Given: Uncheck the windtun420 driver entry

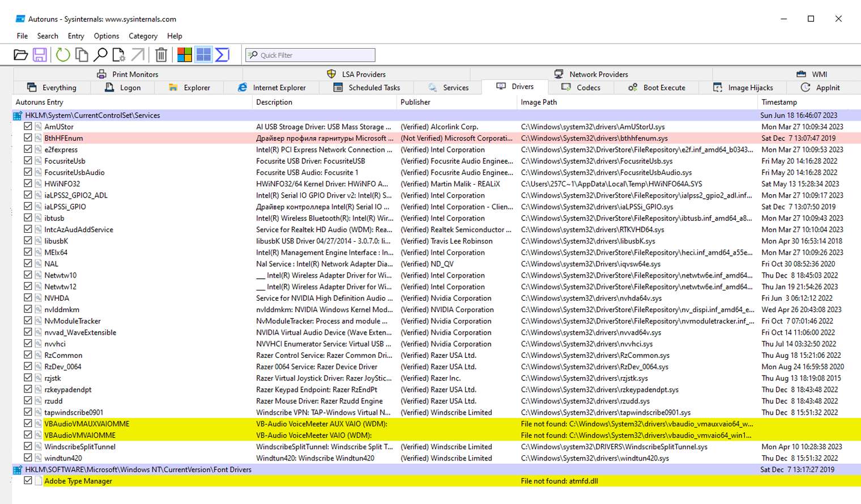Looking at the screenshot, I should coord(28,458).
